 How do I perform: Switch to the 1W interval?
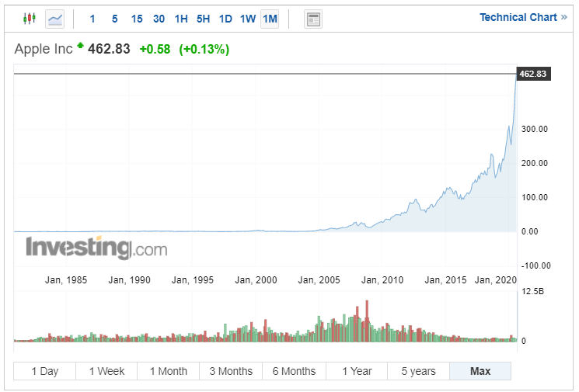pos(248,19)
